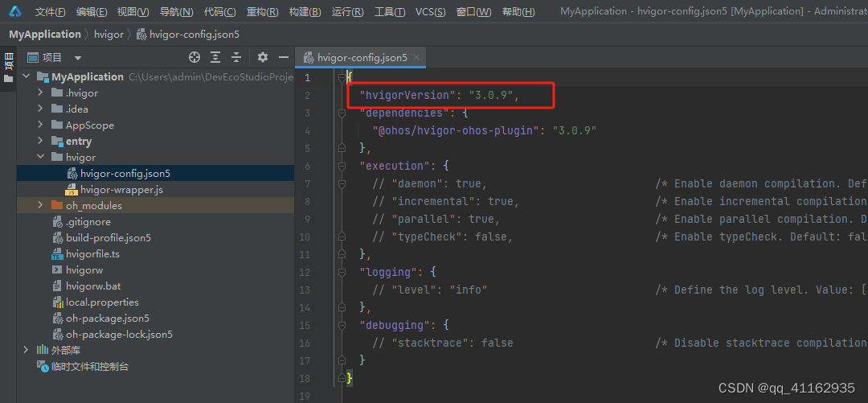Fold the dependencies block at line 3
Screen dimensions: 868x403
(342, 113)
